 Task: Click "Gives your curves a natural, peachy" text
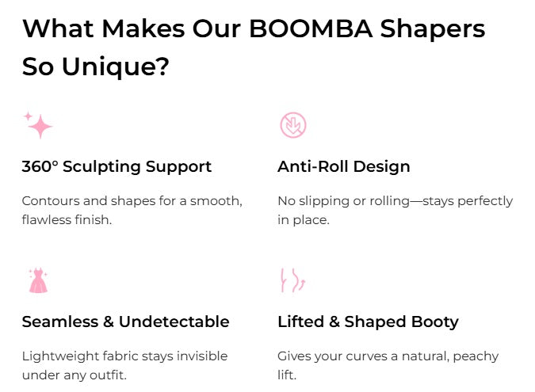click(x=388, y=356)
